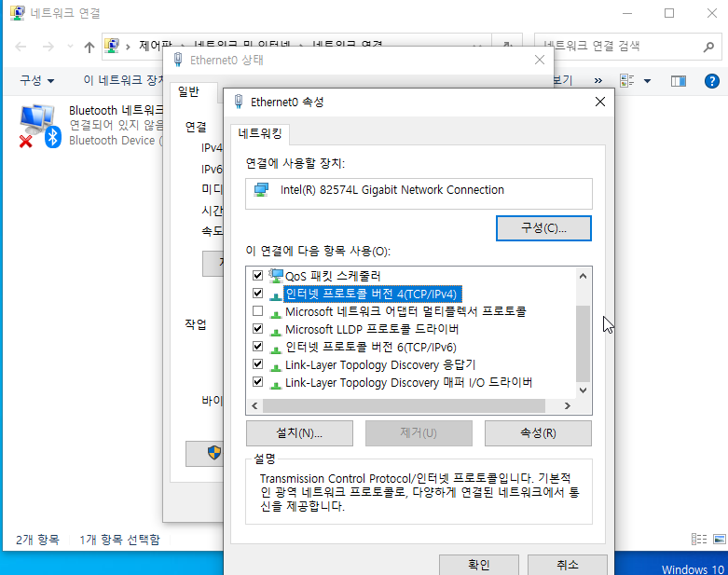Click the TCP/IPv4 protocol icon
This screenshot has height=575, width=728.
click(276, 294)
